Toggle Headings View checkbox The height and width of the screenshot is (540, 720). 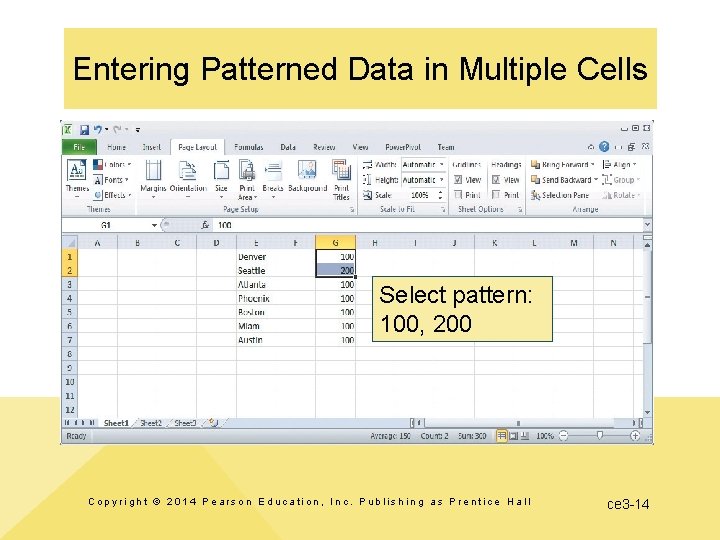point(496,180)
